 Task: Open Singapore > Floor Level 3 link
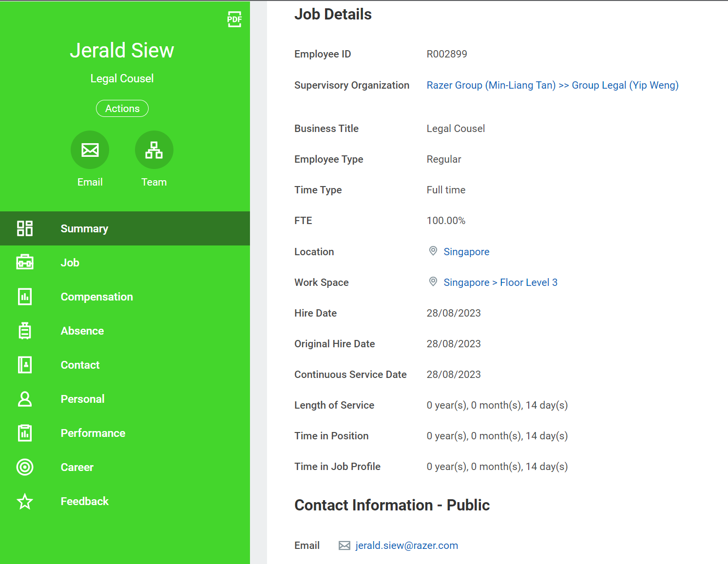(x=500, y=282)
